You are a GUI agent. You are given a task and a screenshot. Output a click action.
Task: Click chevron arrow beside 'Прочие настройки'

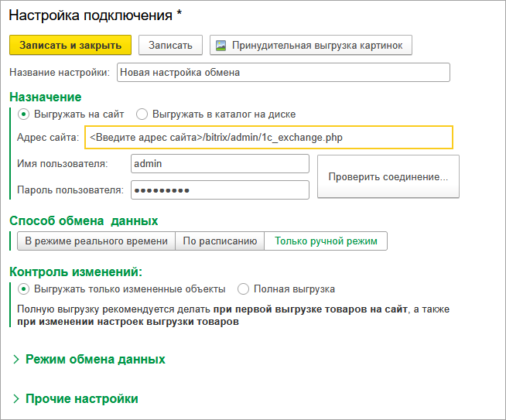[16, 398]
